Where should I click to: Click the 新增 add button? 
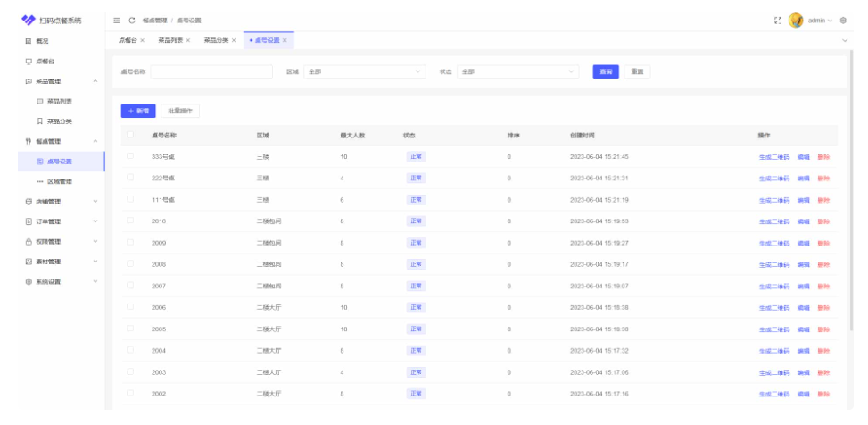point(138,111)
